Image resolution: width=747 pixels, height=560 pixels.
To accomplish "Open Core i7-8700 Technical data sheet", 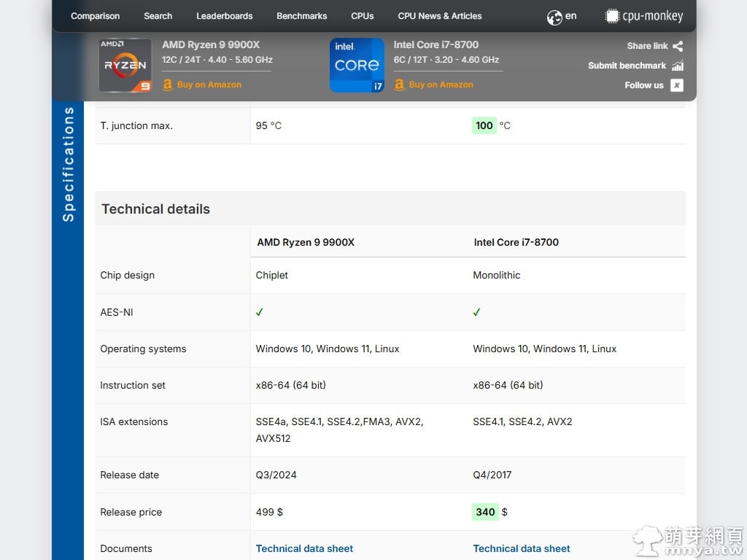I will pyautogui.click(x=522, y=548).
